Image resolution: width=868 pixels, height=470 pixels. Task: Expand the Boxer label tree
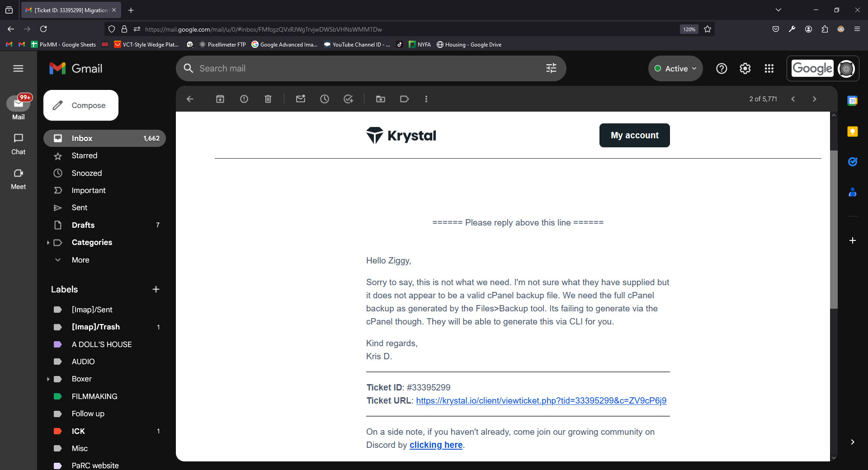click(48, 379)
